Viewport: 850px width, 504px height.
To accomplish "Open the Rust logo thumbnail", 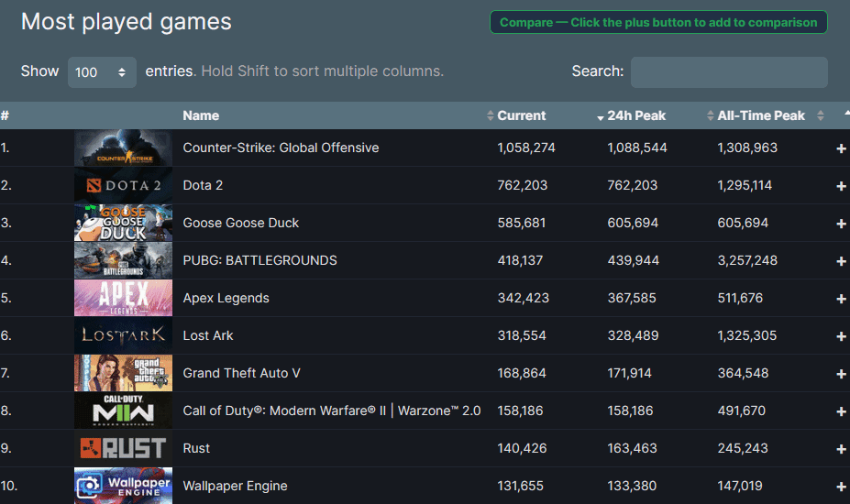I will tap(123, 448).
